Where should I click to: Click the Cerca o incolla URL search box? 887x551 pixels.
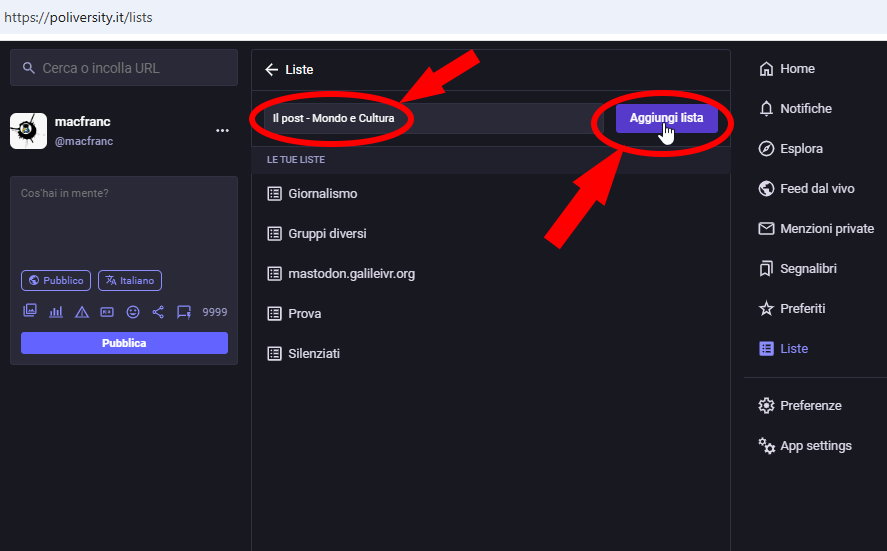click(x=124, y=68)
